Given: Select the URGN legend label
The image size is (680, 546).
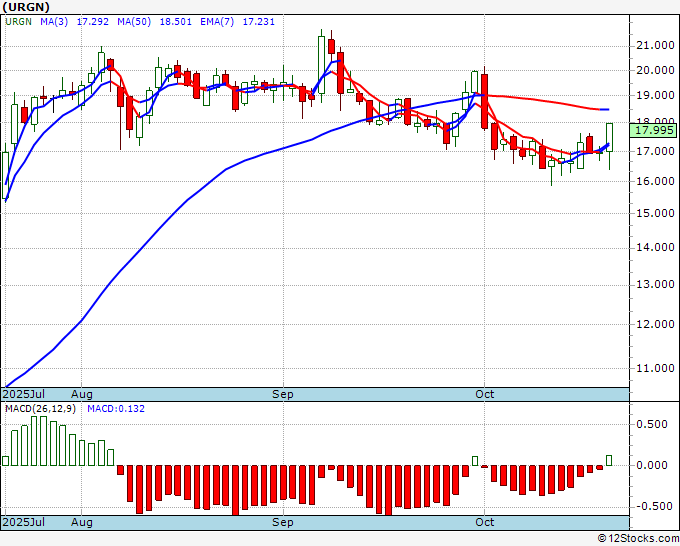Looking at the screenshot, I should (18, 22).
